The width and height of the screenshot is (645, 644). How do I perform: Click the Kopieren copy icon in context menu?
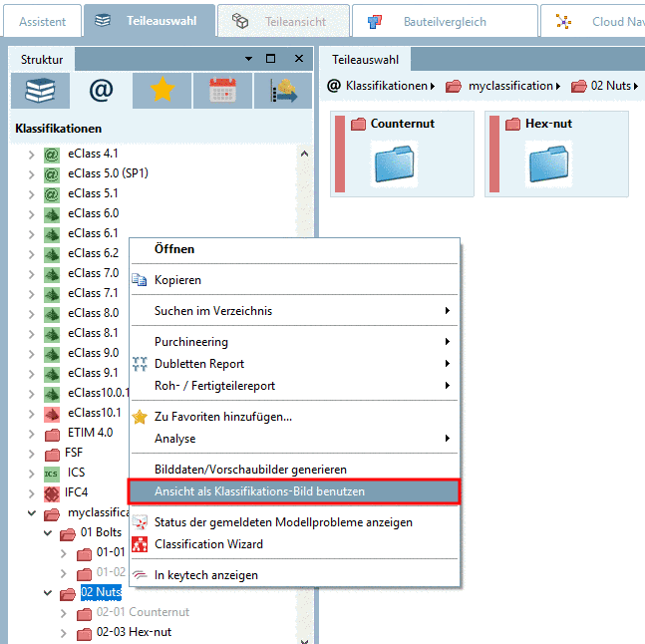click(x=140, y=280)
